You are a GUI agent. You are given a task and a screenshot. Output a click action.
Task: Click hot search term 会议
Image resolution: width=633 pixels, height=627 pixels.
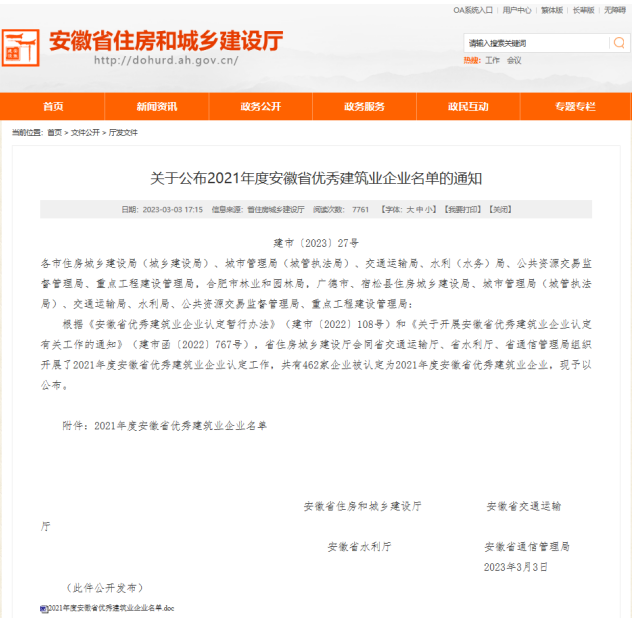513,61
